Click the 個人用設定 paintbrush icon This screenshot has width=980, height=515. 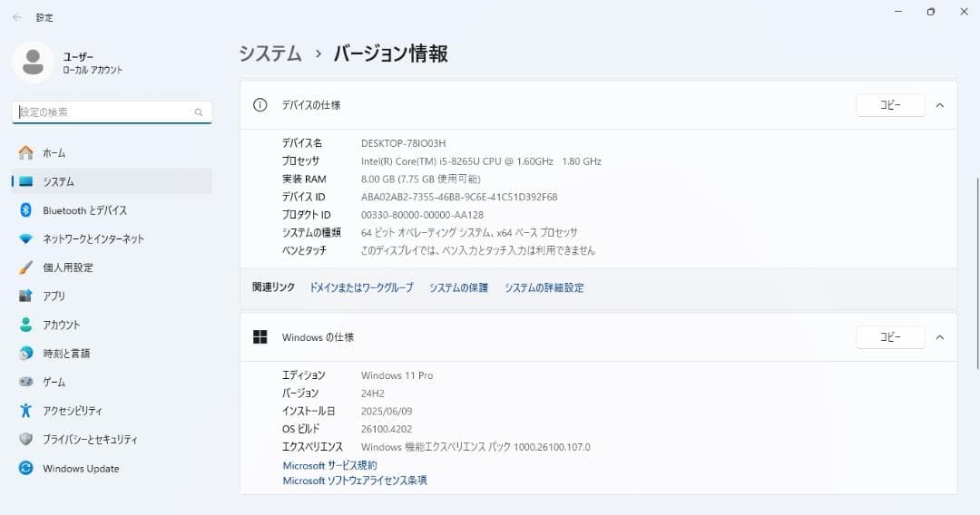[x=25, y=267]
